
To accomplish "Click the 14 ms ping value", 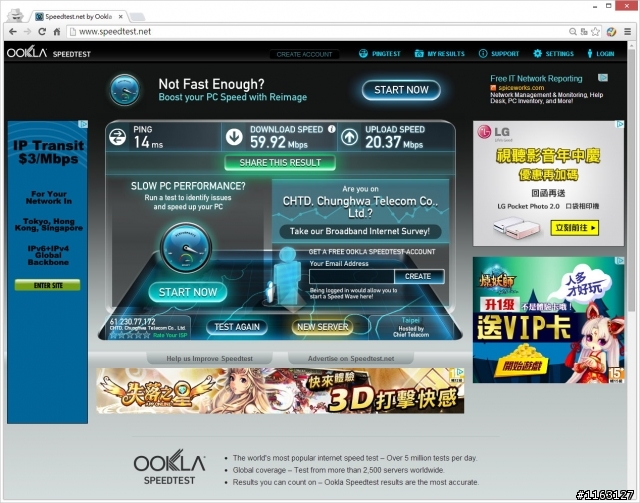I will point(148,142).
